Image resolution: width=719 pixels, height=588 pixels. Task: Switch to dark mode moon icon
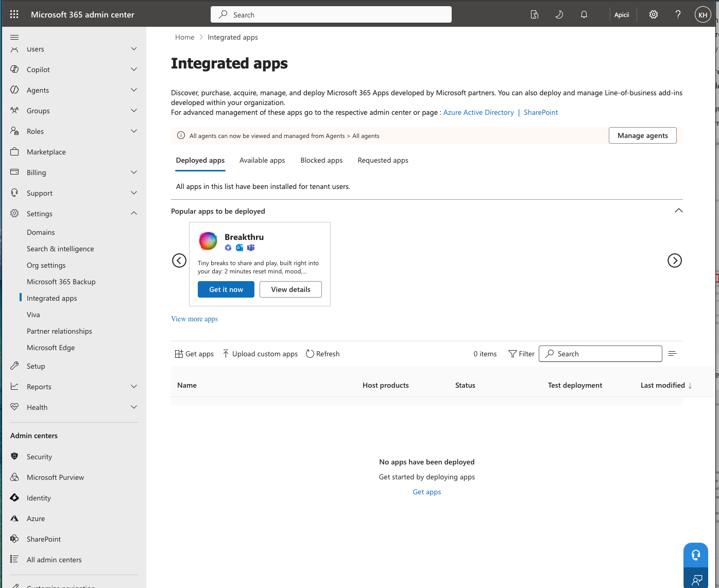coord(559,14)
